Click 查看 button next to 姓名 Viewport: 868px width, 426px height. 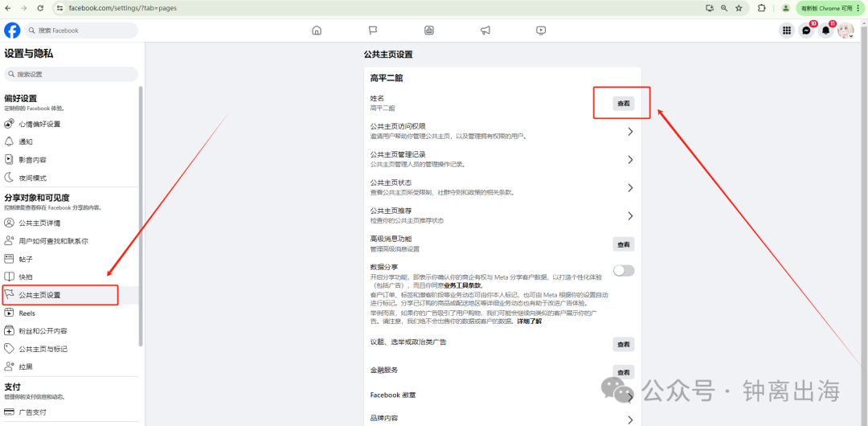point(624,103)
